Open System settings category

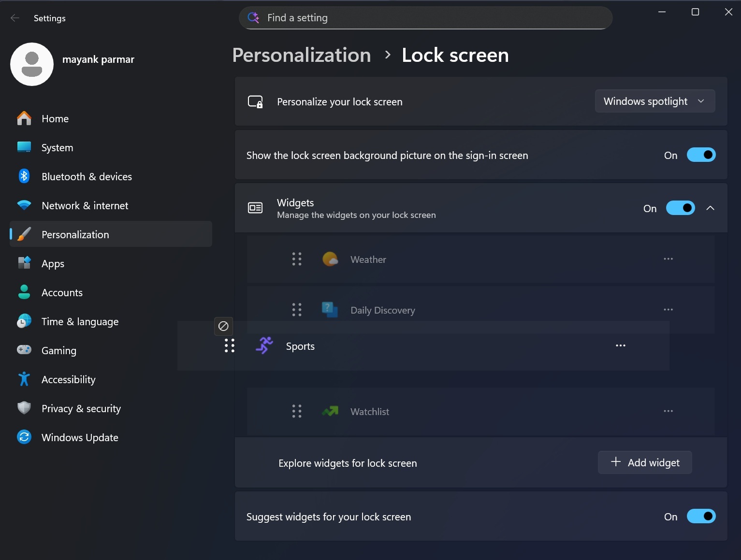pyautogui.click(x=111, y=147)
